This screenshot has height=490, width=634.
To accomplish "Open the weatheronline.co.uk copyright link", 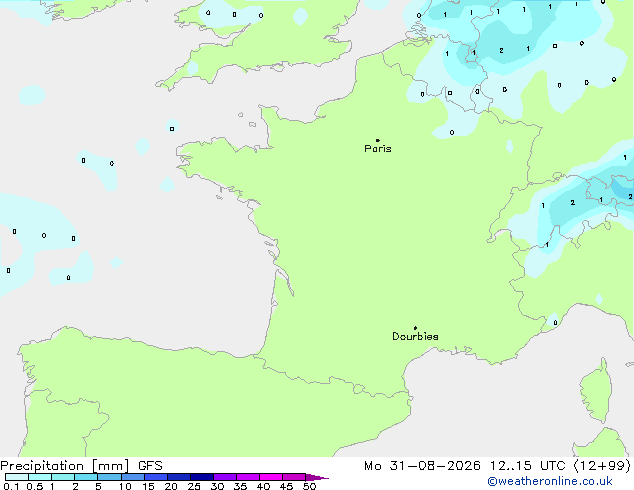I will click(x=550, y=481).
